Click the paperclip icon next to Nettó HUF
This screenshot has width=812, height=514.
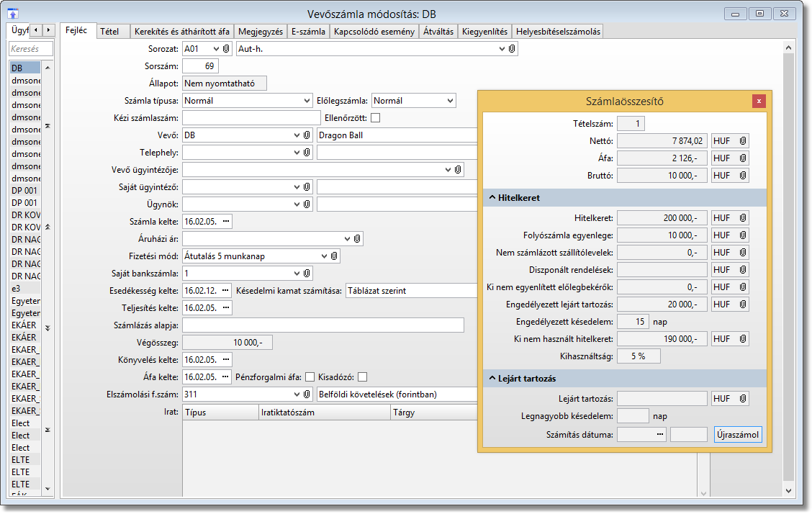(742, 141)
